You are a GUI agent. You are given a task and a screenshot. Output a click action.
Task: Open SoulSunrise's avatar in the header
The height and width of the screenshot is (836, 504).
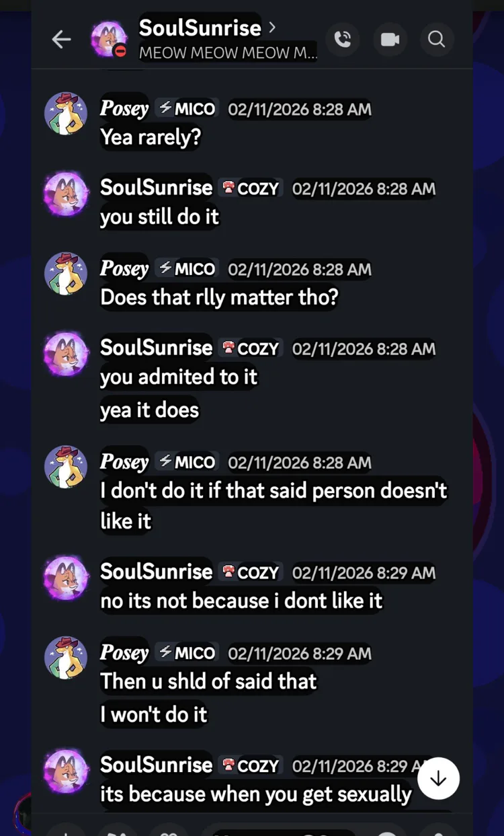110,40
